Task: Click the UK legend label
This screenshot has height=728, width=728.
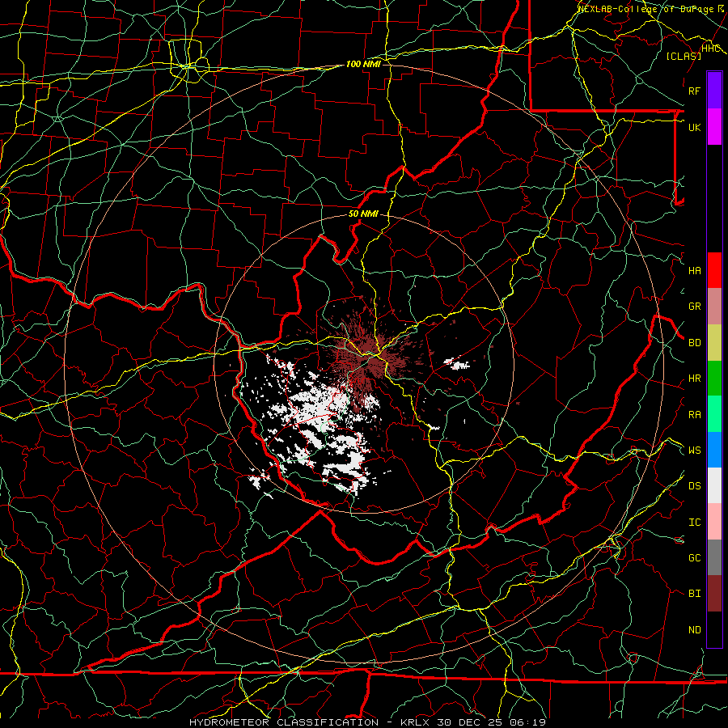Action: coord(695,127)
